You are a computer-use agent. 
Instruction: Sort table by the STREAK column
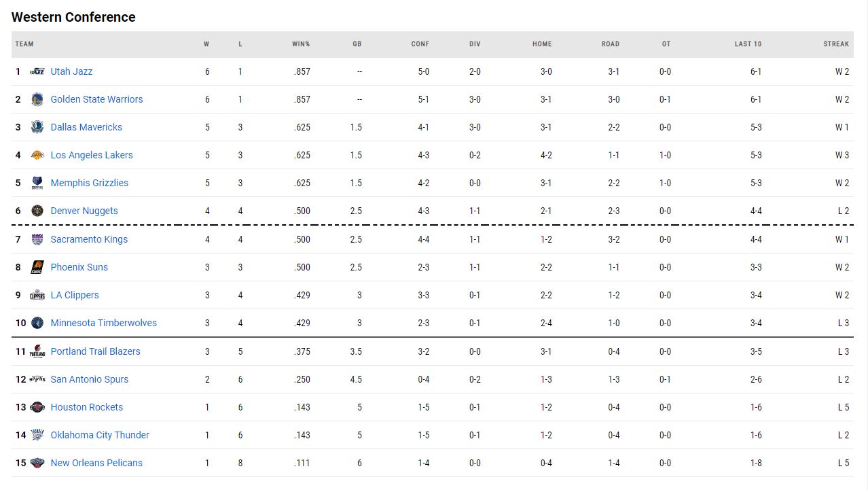pyautogui.click(x=836, y=44)
